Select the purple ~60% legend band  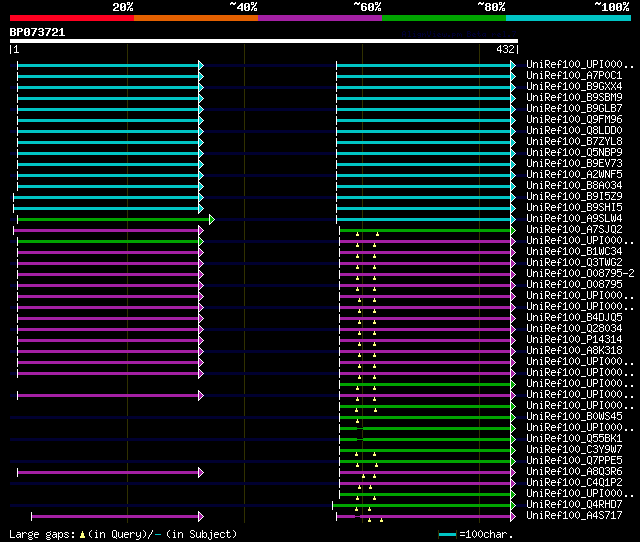[319, 18]
